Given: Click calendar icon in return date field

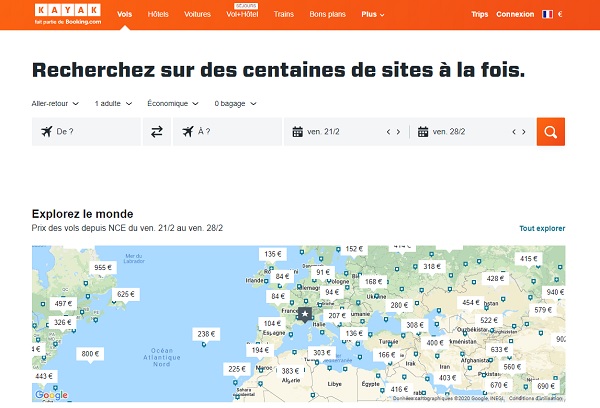Looking at the screenshot, I should point(423,132).
